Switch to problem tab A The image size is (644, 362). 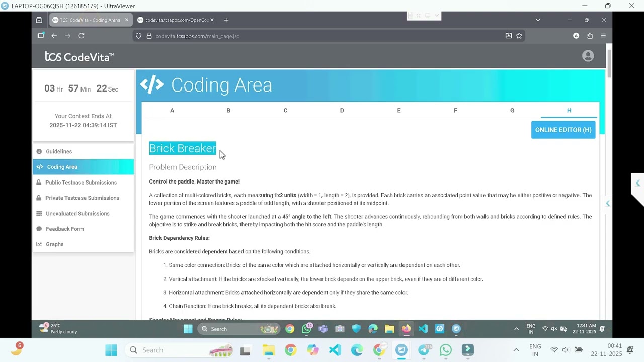(172, 110)
